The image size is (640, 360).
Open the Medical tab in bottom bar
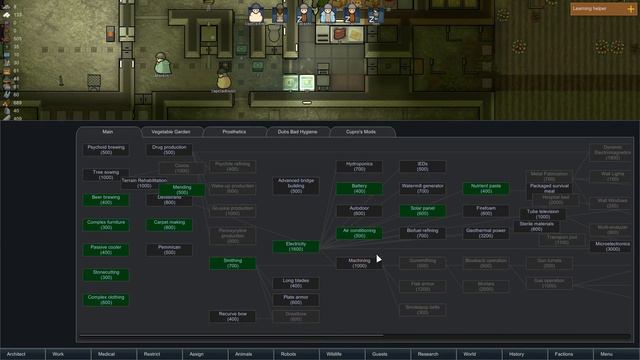(114, 354)
